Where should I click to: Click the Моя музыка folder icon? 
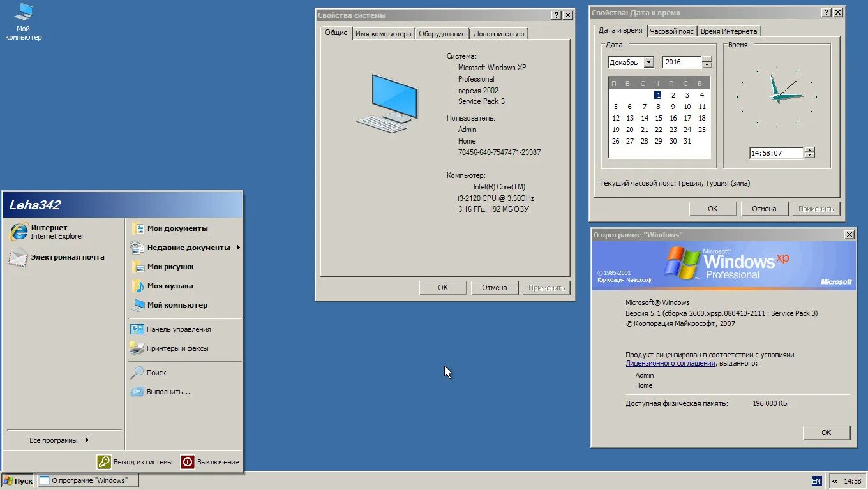click(137, 286)
